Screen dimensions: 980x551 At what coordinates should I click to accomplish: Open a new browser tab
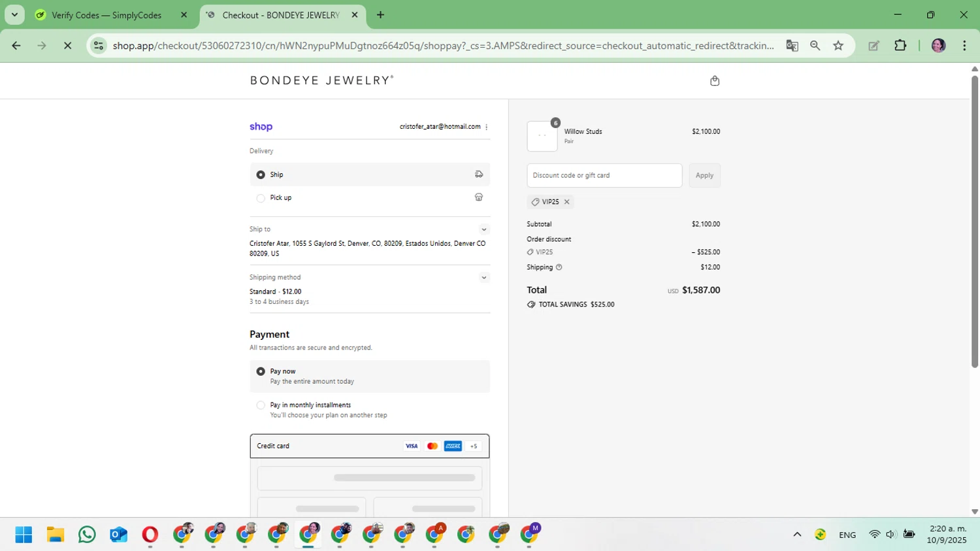tap(380, 15)
